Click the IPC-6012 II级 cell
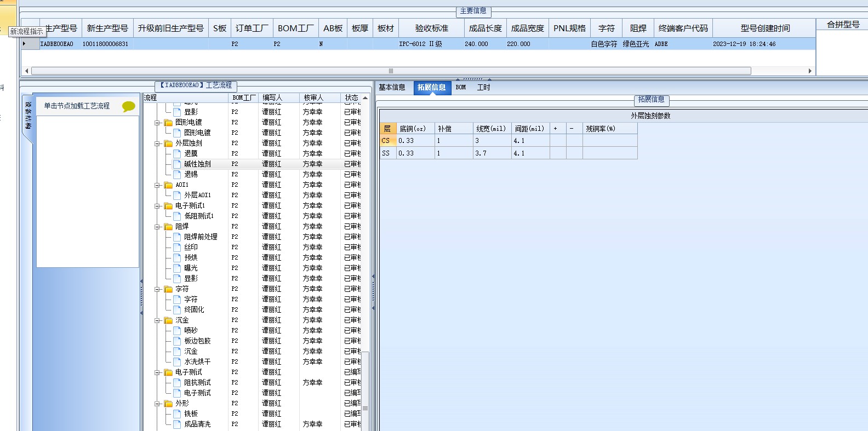The width and height of the screenshot is (868, 431). [431, 44]
